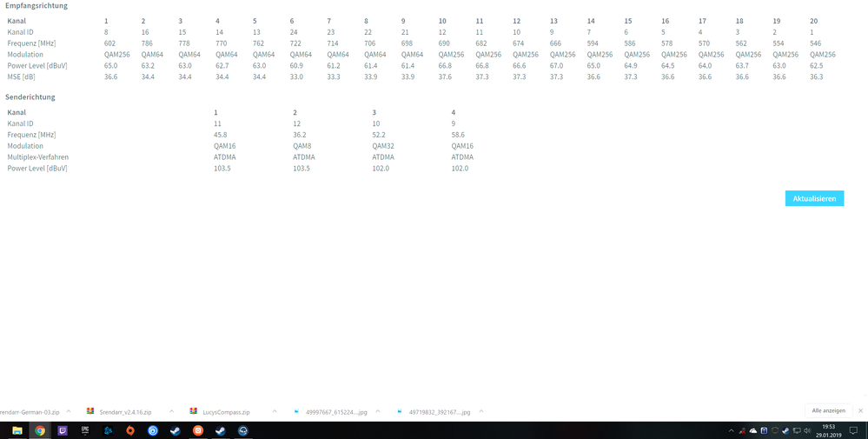This screenshot has height=439, width=868.
Task: Open the Windows notification center
Action: (x=853, y=430)
